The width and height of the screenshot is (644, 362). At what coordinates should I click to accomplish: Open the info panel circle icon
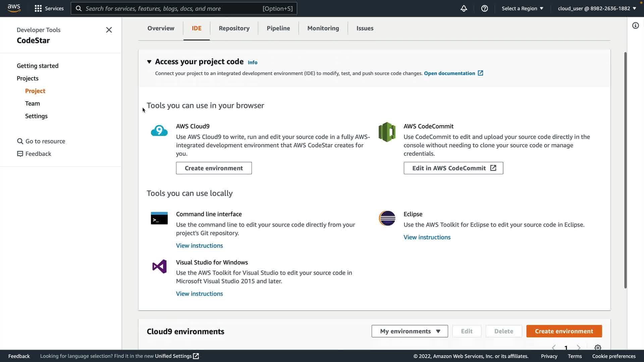click(635, 25)
